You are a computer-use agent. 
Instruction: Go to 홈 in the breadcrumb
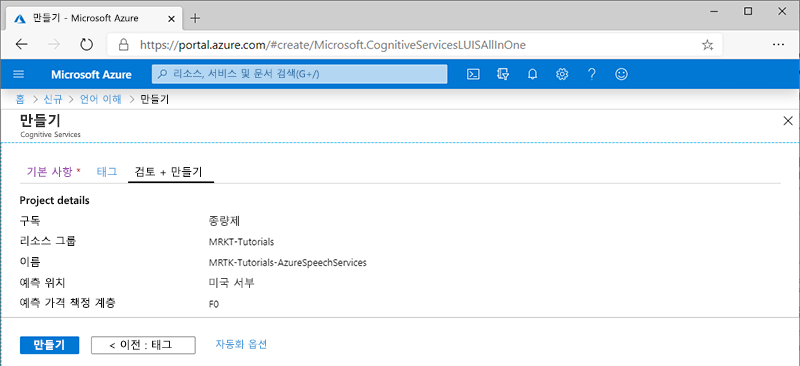[x=20, y=99]
